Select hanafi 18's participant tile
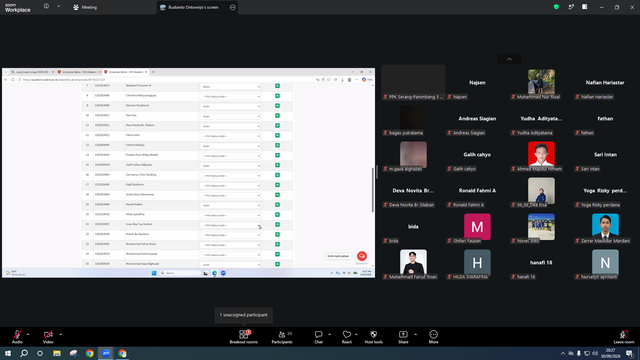This screenshot has height=360, width=640. click(541, 262)
